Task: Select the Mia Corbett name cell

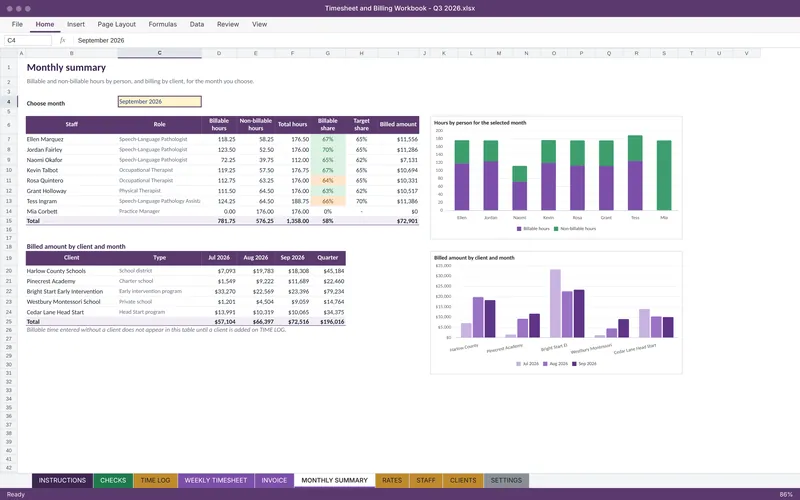Action: 71,211
